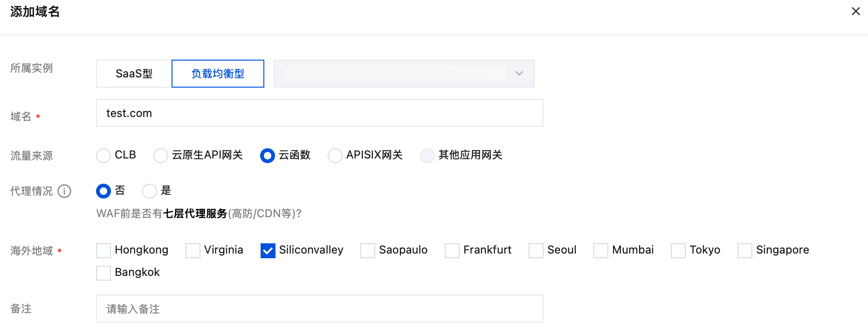Select 其他应用网关 radio option
This screenshot has width=868, height=330.
pos(427,156)
